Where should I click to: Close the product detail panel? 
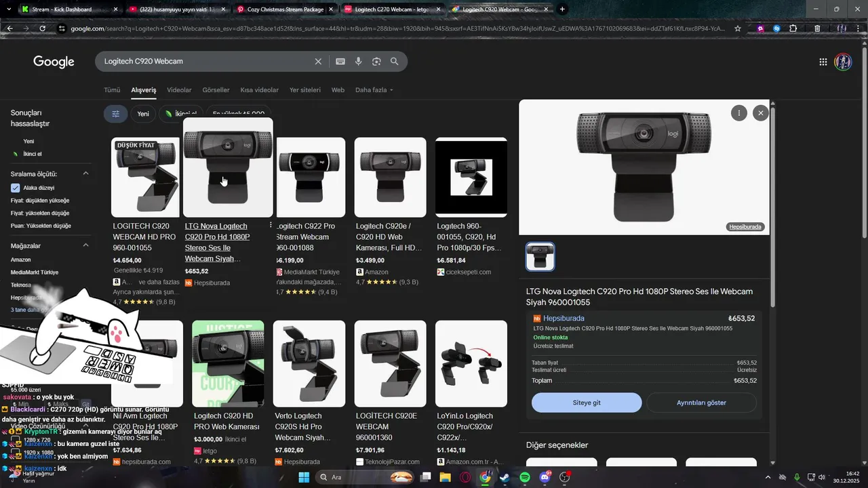pos(761,113)
